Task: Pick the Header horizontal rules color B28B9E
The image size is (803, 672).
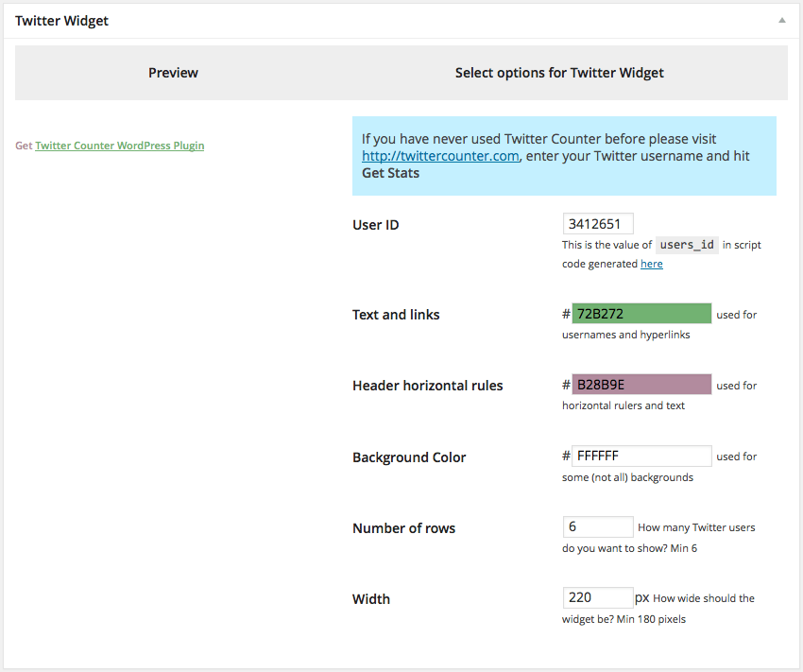Action: tap(641, 384)
